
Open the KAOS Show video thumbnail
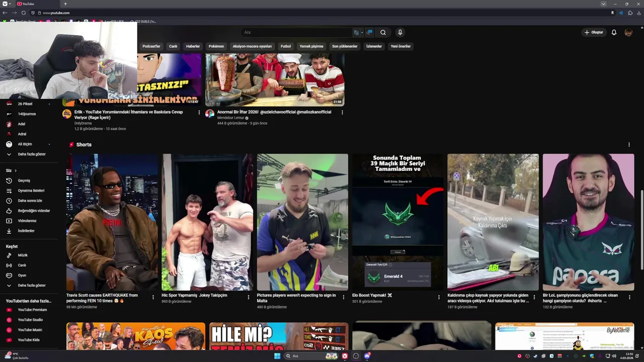click(x=136, y=336)
